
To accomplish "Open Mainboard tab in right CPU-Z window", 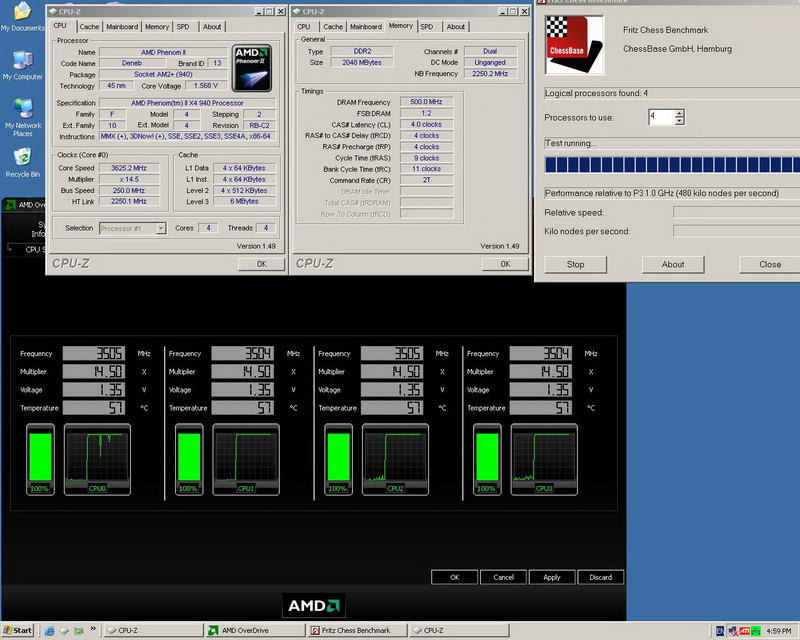I will pos(366,27).
